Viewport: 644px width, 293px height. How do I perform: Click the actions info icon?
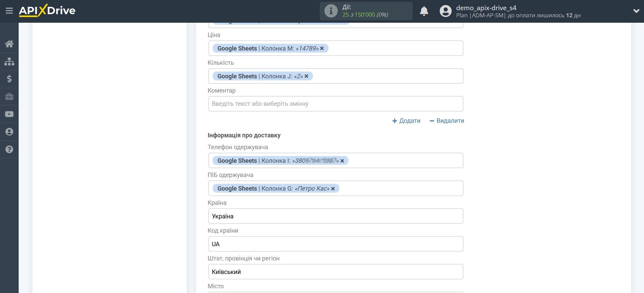(331, 11)
